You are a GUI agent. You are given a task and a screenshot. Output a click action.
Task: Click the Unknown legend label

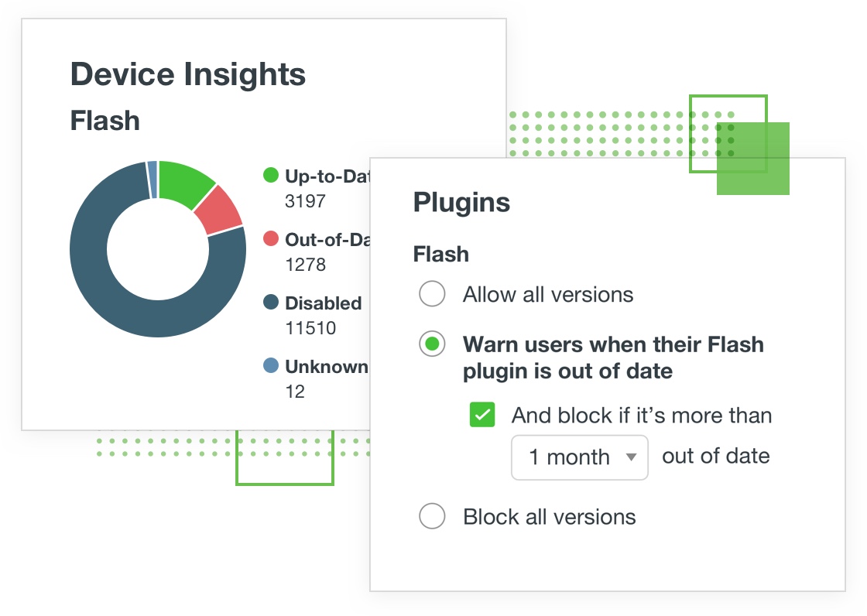327,367
